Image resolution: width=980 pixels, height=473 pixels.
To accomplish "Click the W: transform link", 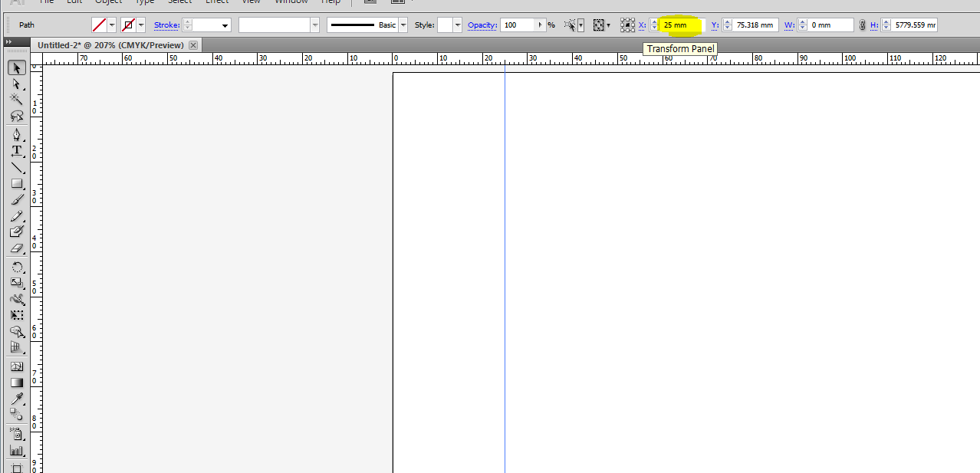I will click(789, 25).
